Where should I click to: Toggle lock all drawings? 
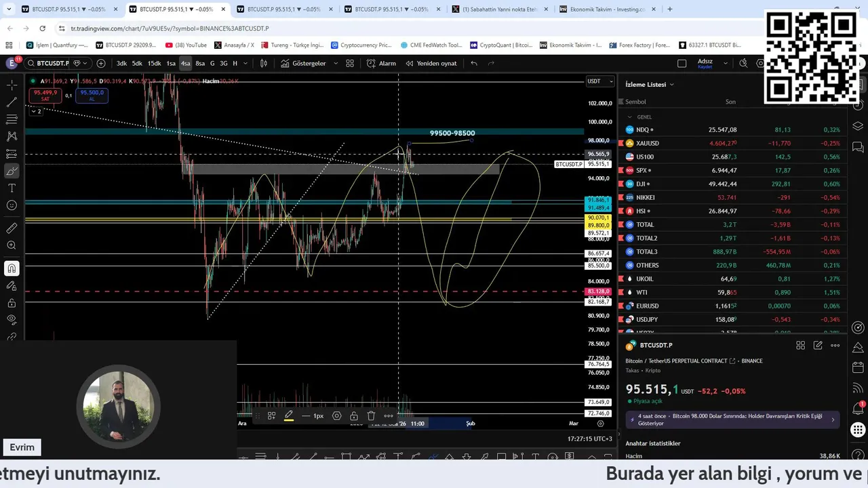[12, 303]
